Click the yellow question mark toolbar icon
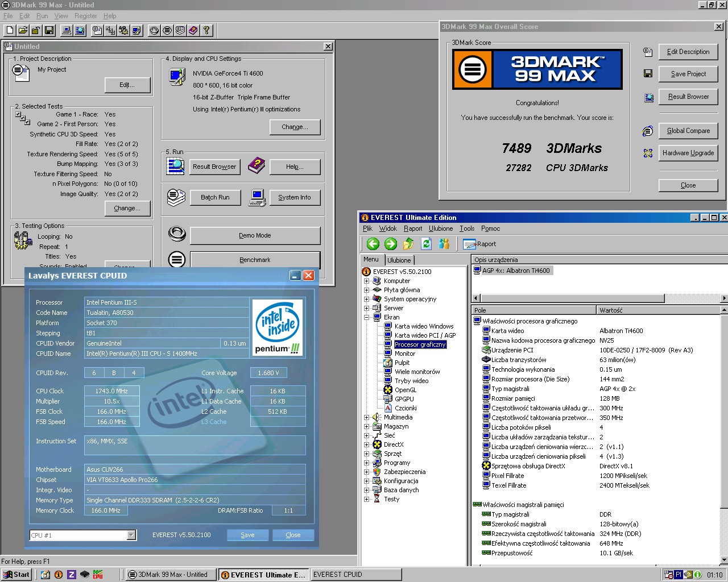Screen dimensions: 728x582 tap(206, 30)
